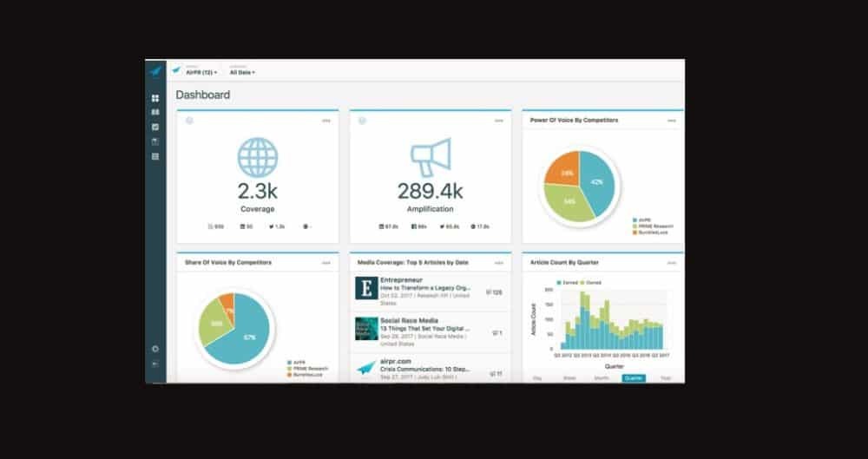Click the megaphone Amplification icon

(x=431, y=158)
